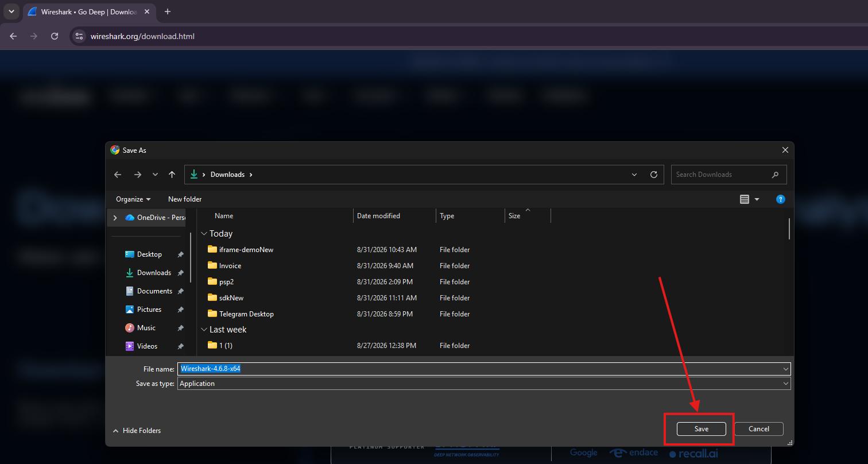Select Music in the navigation pane
Viewport: 868px width, 464px height.
point(146,328)
